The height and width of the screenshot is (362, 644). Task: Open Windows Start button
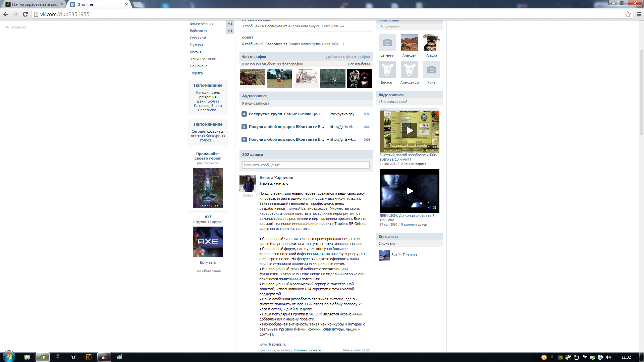9,357
